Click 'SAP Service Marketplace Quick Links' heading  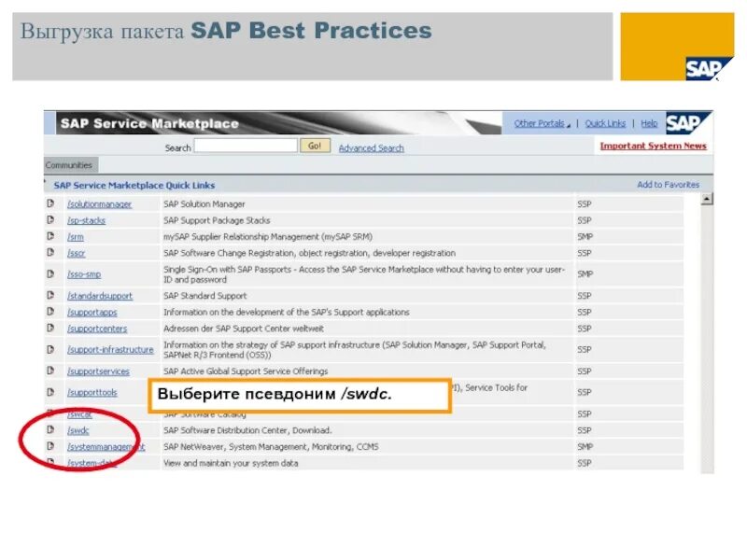(134, 185)
